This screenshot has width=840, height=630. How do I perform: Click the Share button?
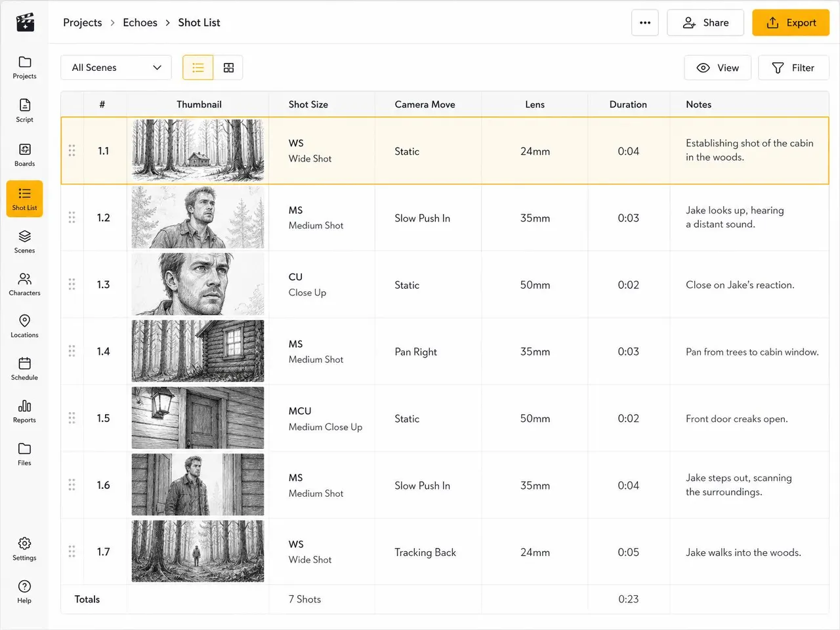tap(705, 22)
